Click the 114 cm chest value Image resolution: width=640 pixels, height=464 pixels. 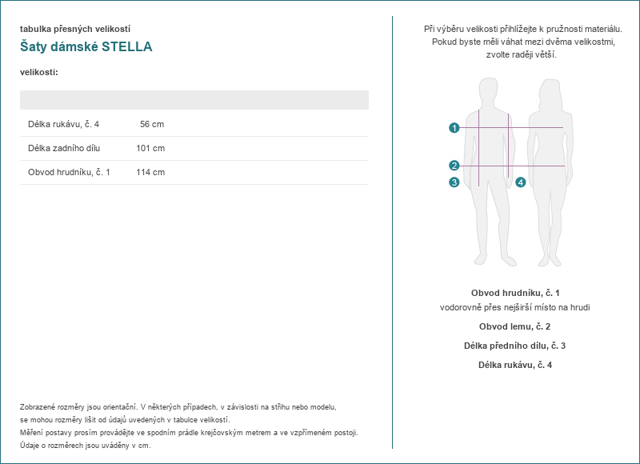151,172
